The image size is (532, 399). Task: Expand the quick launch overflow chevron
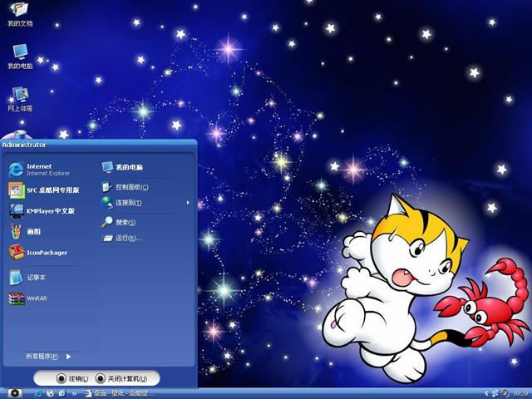(x=74, y=394)
